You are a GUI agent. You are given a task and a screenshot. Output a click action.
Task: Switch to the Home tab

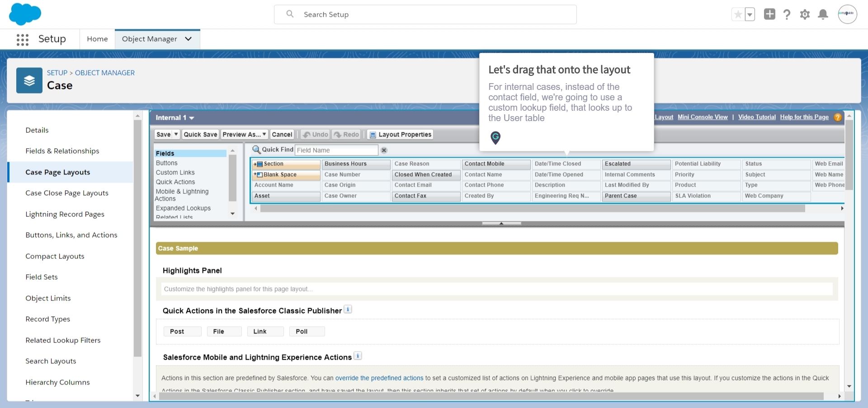click(97, 39)
